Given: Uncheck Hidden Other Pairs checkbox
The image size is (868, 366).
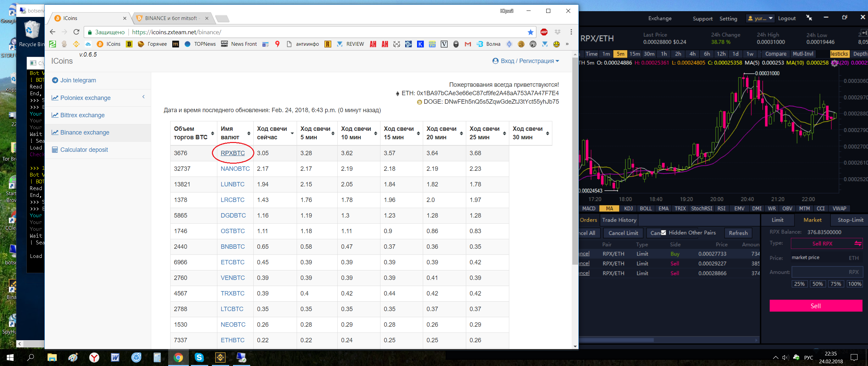Looking at the screenshot, I should pyautogui.click(x=664, y=232).
